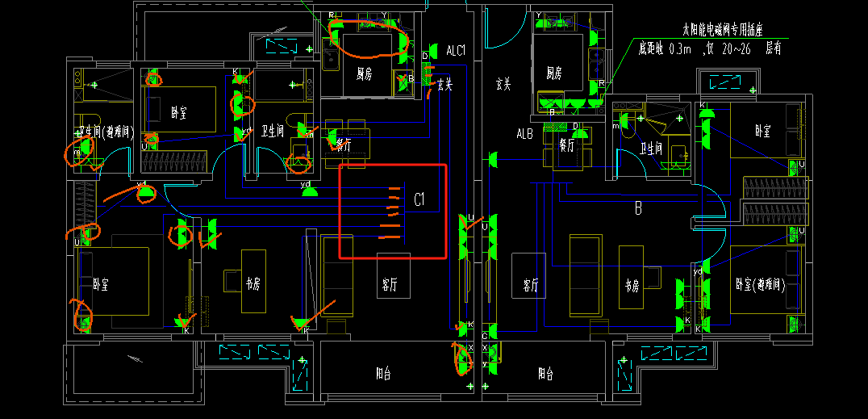This screenshot has height=419, width=868.
Task: Select ceiling light in C1 refuge bathroom shower
Action: [x=94, y=85]
